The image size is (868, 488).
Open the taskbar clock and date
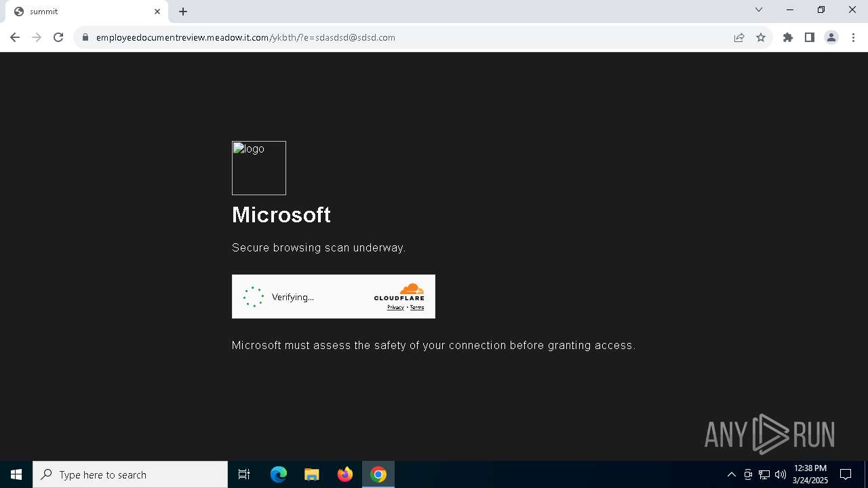click(810, 474)
